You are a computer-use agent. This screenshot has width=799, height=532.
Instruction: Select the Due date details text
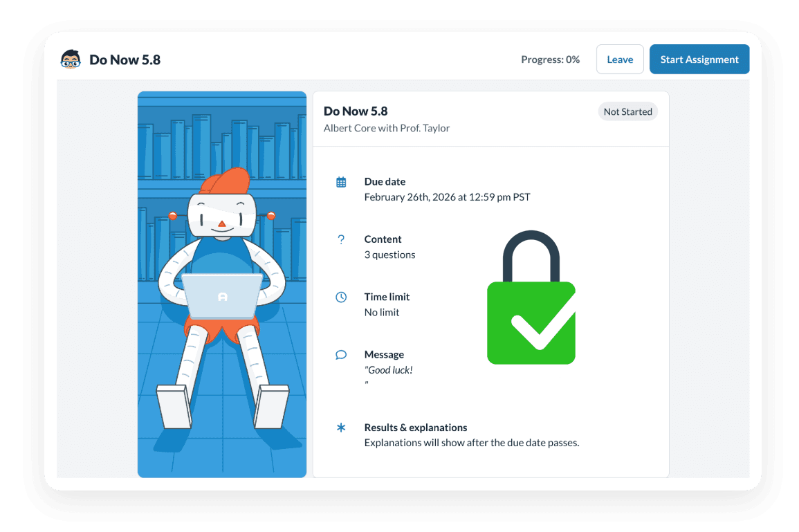(x=448, y=196)
